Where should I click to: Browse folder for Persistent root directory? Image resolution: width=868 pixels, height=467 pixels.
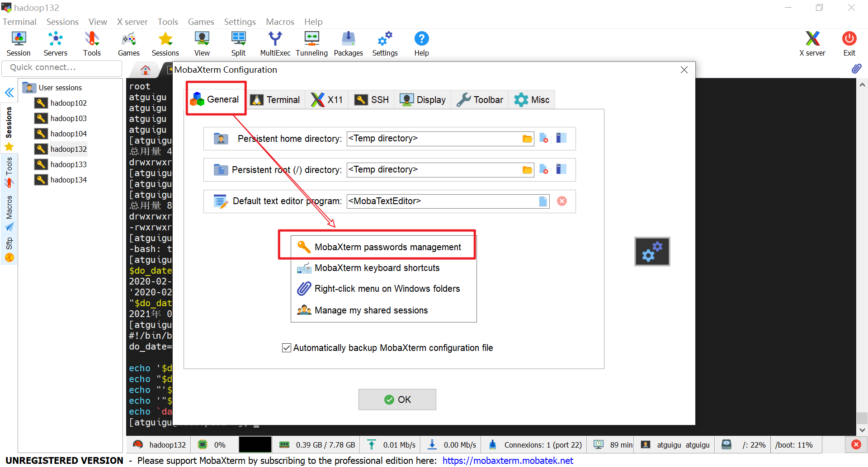click(527, 170)
